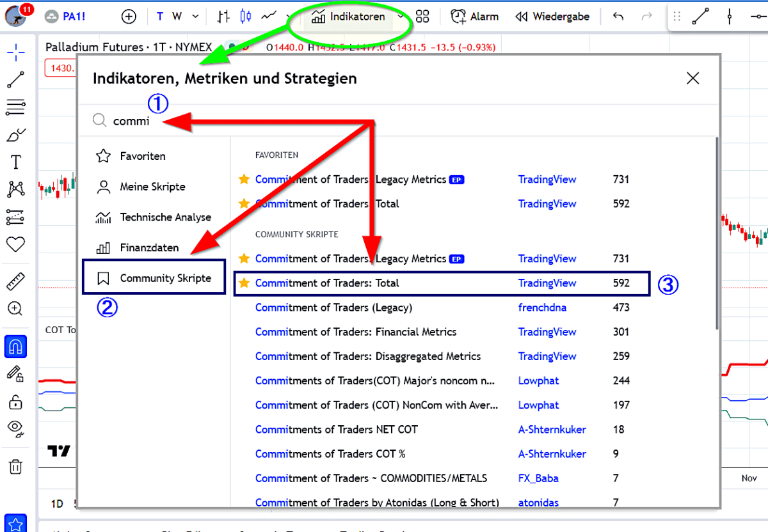Select the Trend Line tool
Screen dimensions: 768x532
coord(14,80)
